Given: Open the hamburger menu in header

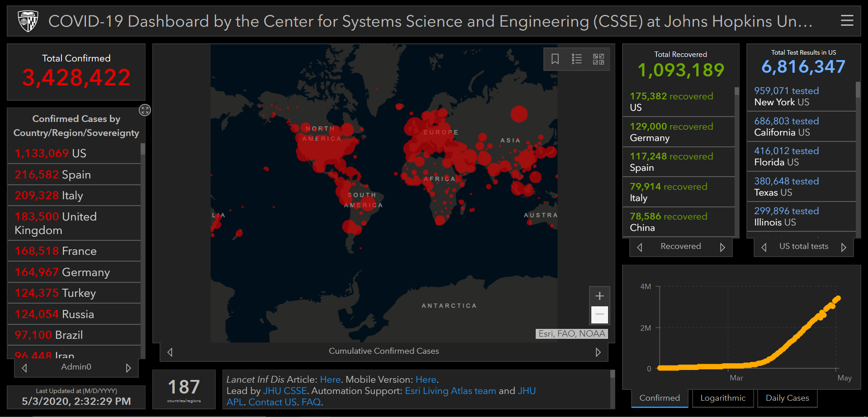Looking at the screenshot, I should 847,21.
